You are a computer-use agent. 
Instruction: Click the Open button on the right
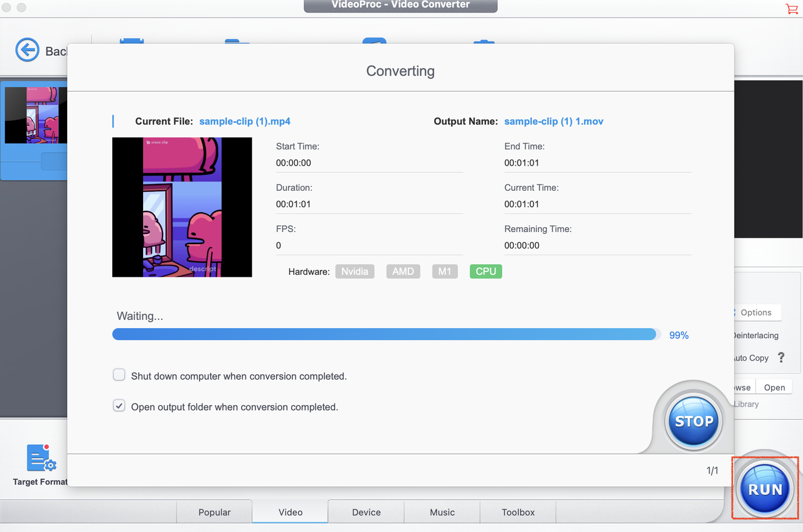[x=774, y=387]
